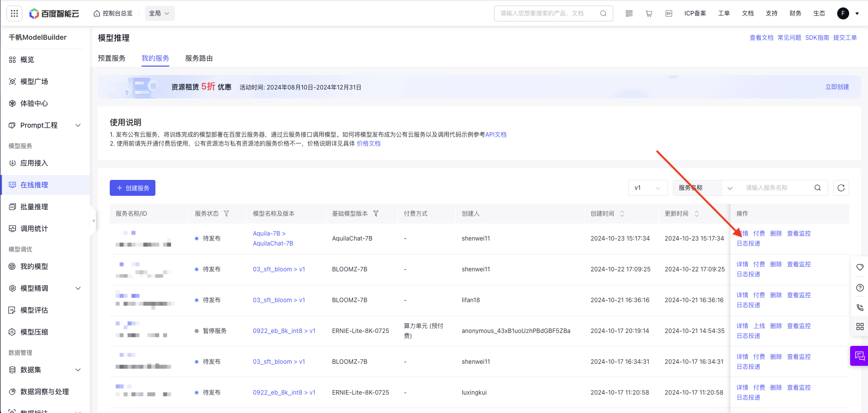The width and height of the screenshot is (868, 413).
Task: Switch to 预置服务 tab
Action: [112, 58]
